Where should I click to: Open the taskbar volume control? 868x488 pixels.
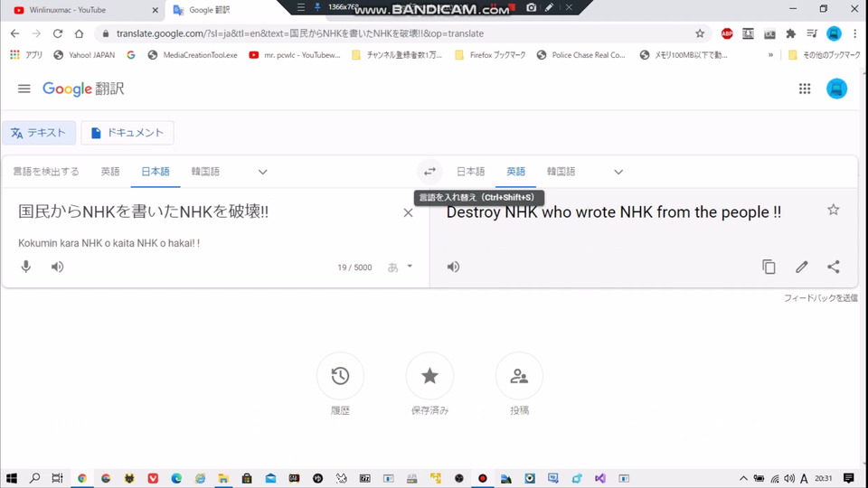tap(789, 478)
